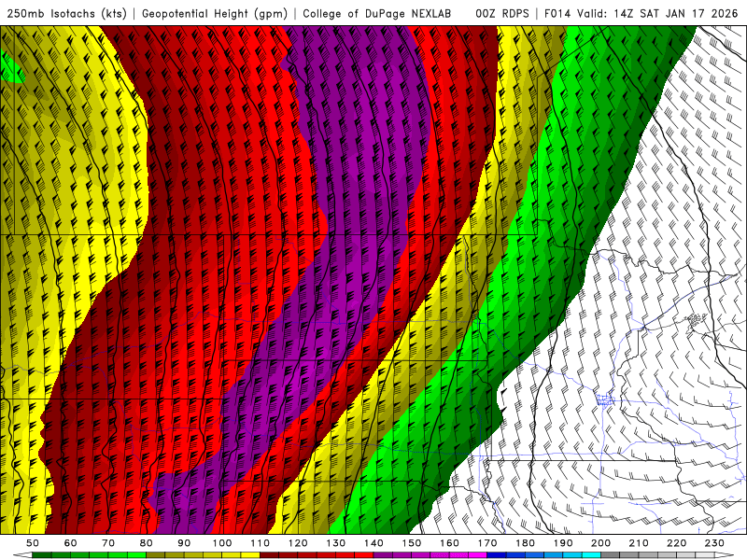
Task: Click the 110 value on the legend scale
Action: (x=261, y=543)
